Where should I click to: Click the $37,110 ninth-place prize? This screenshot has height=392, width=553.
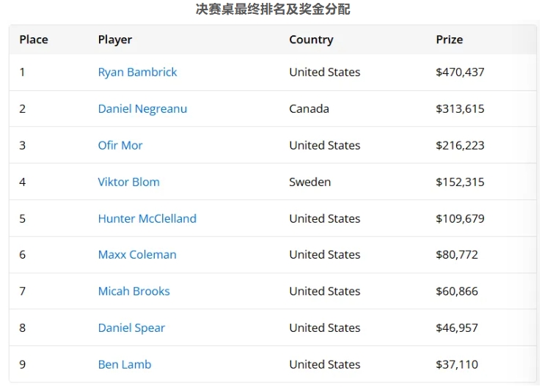point(457,365)
